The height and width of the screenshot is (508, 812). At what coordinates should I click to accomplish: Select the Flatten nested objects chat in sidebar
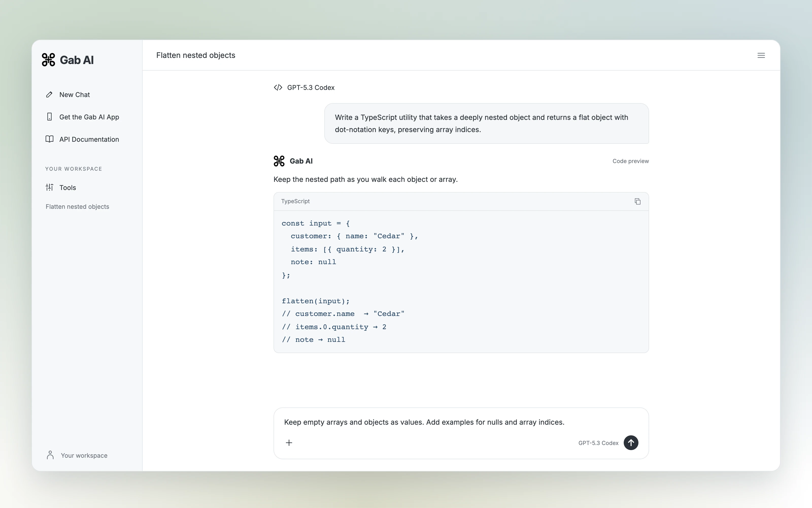coord(77,207)
